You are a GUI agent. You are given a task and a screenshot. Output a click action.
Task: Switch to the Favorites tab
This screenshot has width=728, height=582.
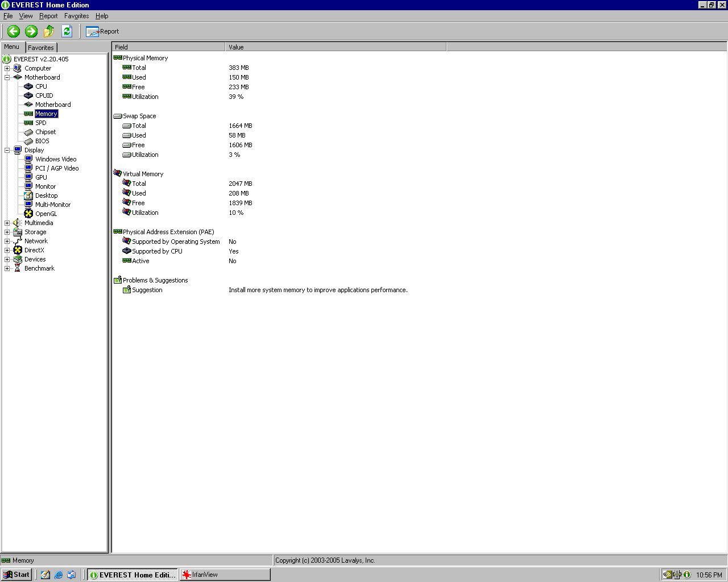coord(41,48)
